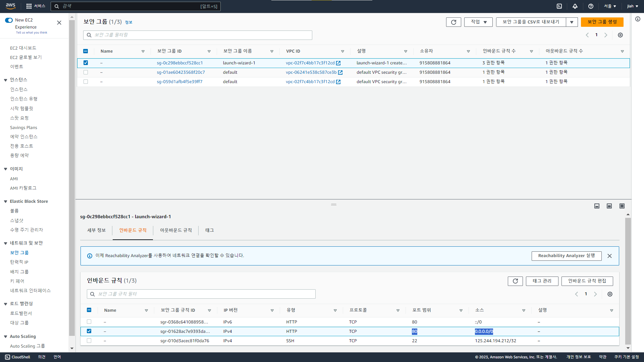The height and width of the screenshot is (362, 644).
Task: Open 보안 그룹 in sidebar
Action: tap(19, 253)
